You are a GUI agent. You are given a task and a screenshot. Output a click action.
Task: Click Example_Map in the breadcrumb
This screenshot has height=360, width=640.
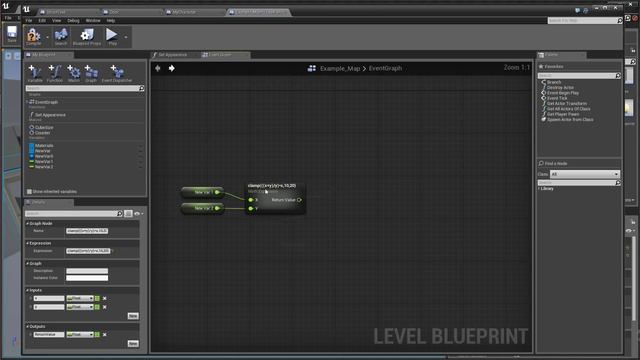tap(340, 68)
